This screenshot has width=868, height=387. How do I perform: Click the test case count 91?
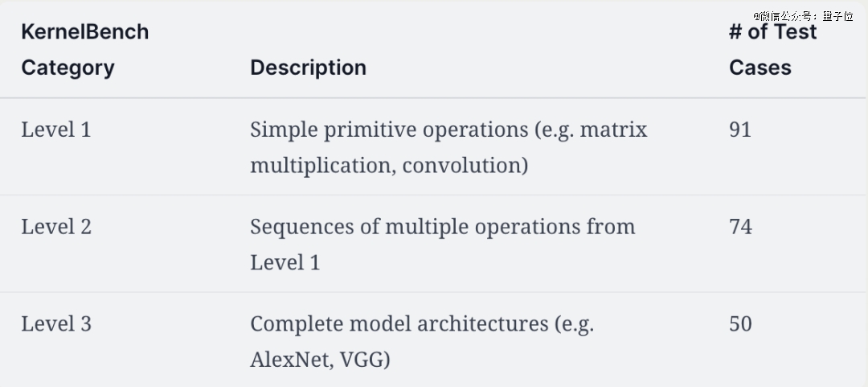(740, 130)
